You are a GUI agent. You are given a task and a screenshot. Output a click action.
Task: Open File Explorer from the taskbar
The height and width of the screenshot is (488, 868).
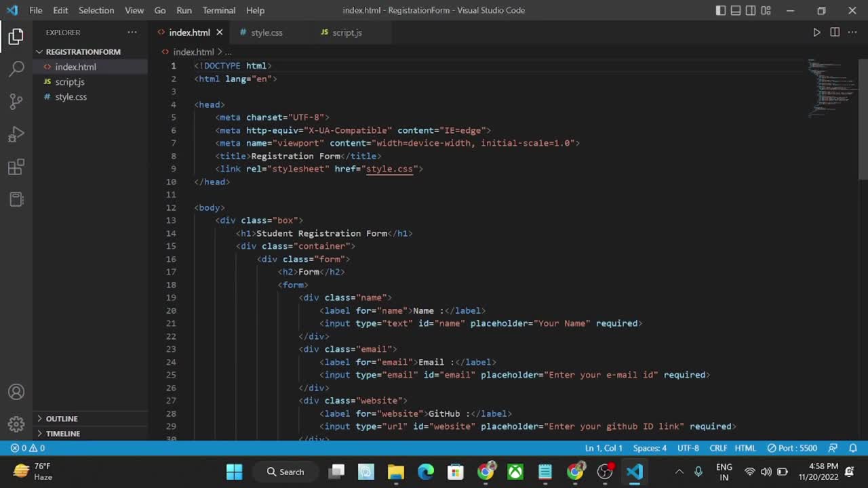(x=396, y=472)
